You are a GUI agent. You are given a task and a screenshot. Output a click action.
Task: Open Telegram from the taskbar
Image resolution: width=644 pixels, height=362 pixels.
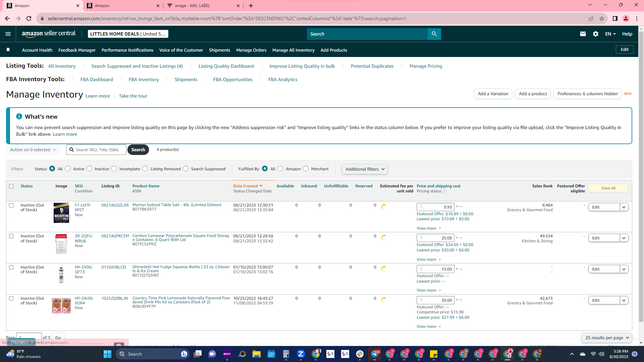pyautogui.click(x=375, y=354)
